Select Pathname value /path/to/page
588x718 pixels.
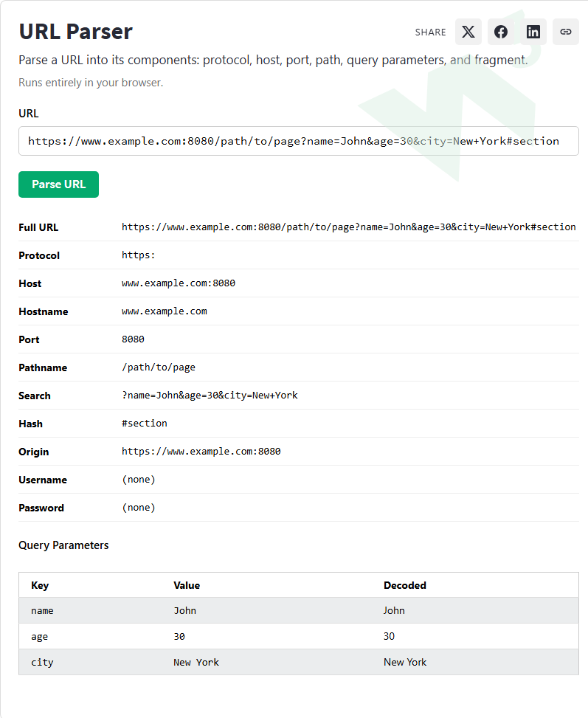[159, 367]
